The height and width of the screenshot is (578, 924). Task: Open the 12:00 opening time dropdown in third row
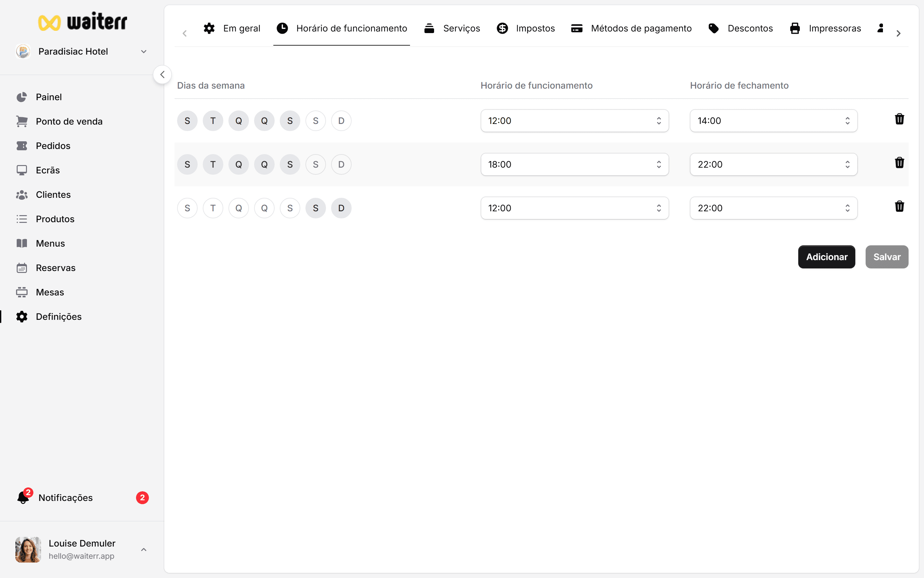pos(574,208)
